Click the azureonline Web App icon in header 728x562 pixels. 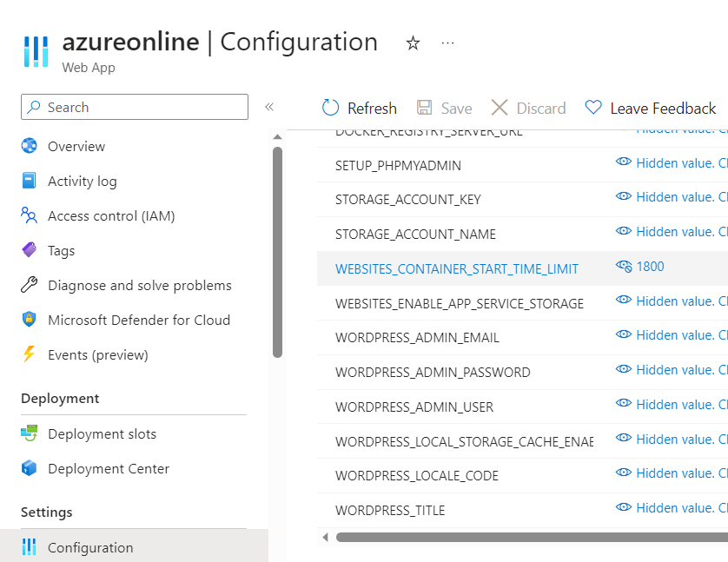tap(36, 51)
